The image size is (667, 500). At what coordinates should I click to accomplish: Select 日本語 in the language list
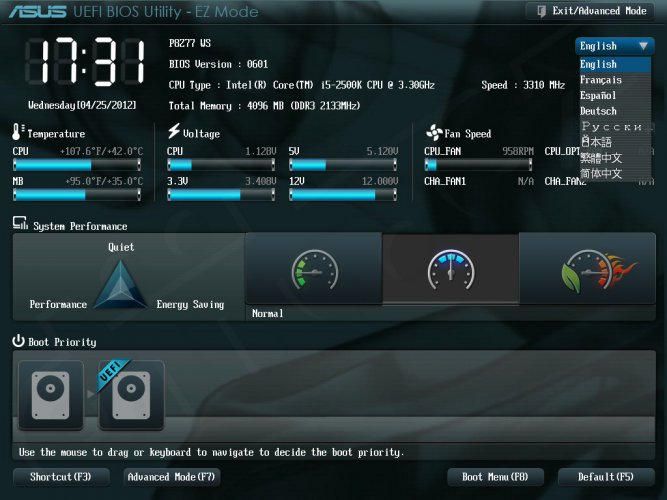pyautogui.click(x=615, y=142)
